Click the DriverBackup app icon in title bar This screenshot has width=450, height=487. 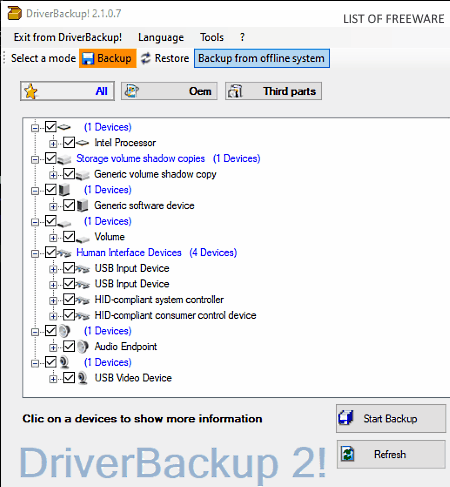[14, 13]
